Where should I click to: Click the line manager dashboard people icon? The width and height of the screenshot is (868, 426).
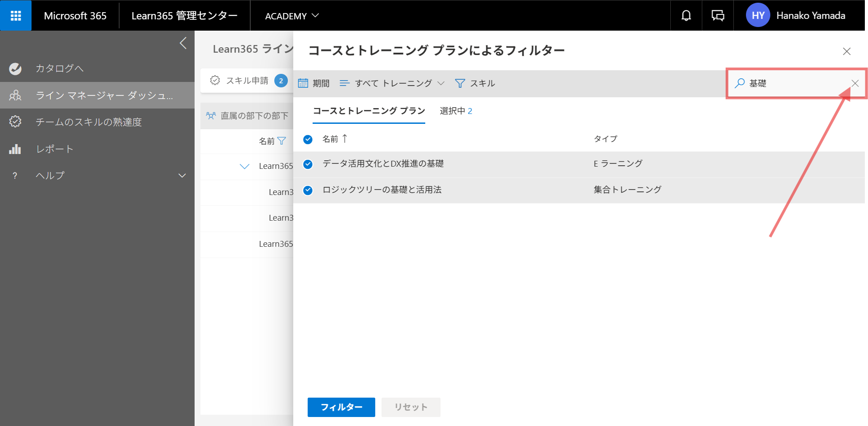pyautogui.click(x=15, y=95)
